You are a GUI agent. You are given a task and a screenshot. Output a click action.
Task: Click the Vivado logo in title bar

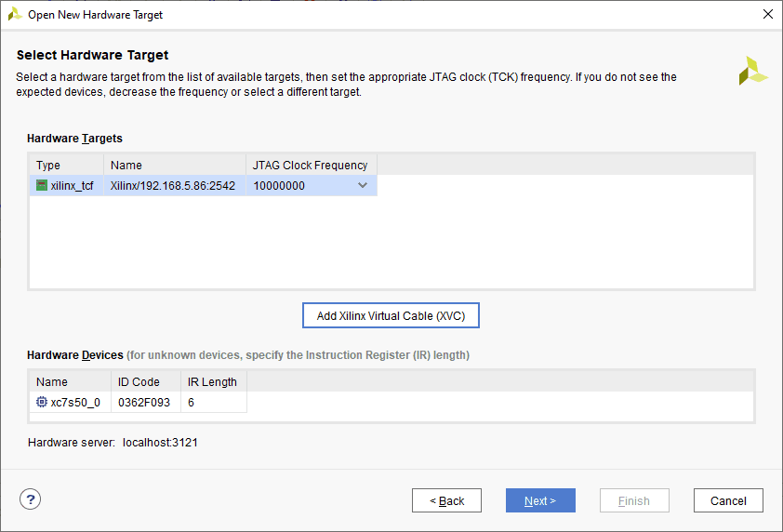pos(15,14)
